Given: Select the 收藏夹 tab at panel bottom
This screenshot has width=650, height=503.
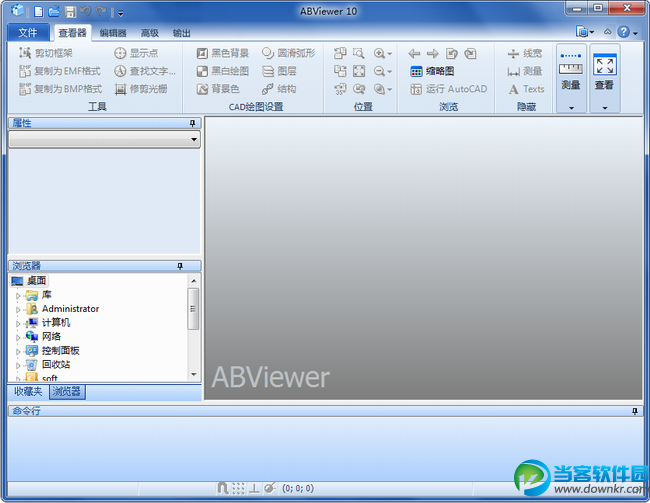Looking at the screenshot, I should tap(28, 391).
